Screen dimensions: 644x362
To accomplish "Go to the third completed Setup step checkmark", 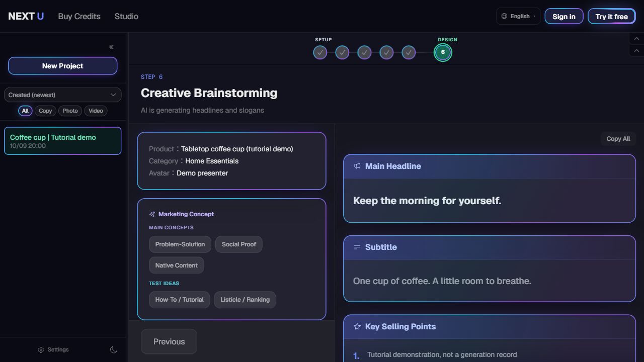I will pos(364,52).
